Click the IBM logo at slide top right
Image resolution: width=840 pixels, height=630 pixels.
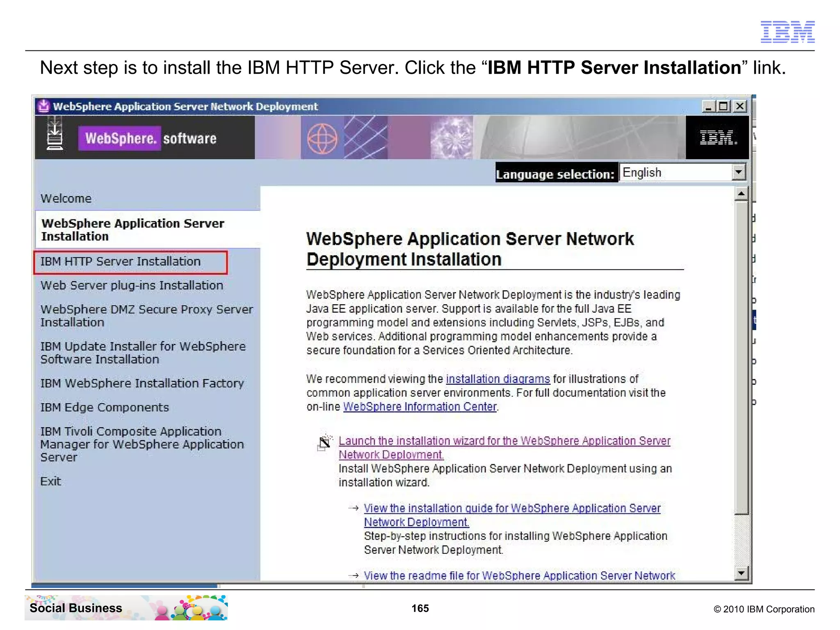tap(787, 32)
